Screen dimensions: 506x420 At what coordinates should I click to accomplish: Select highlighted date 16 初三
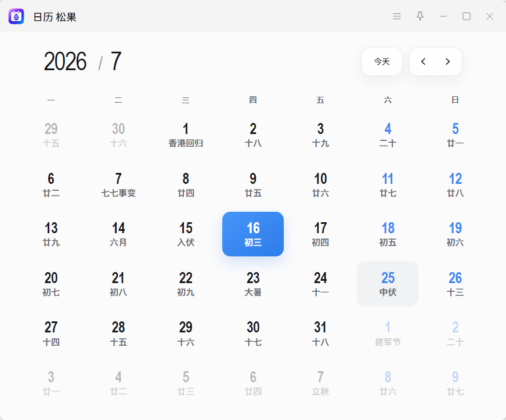(253, 234)
